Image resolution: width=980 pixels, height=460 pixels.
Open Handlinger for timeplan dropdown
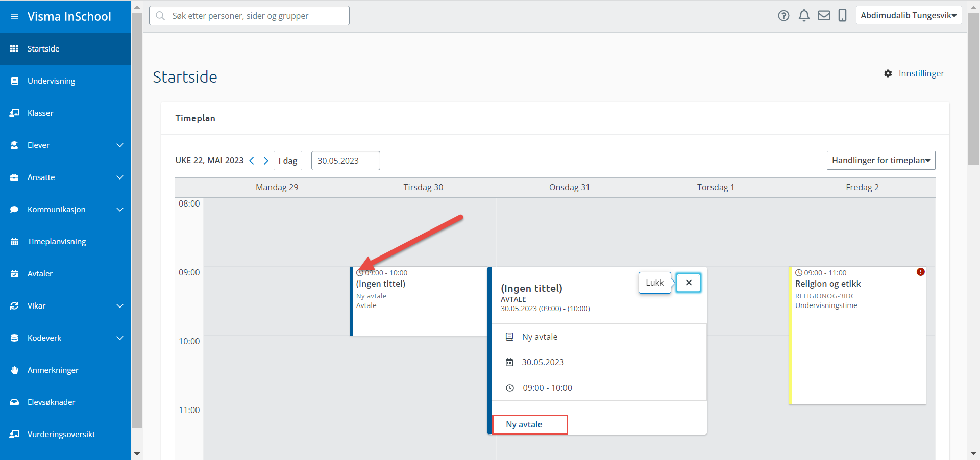click(880, 160)
